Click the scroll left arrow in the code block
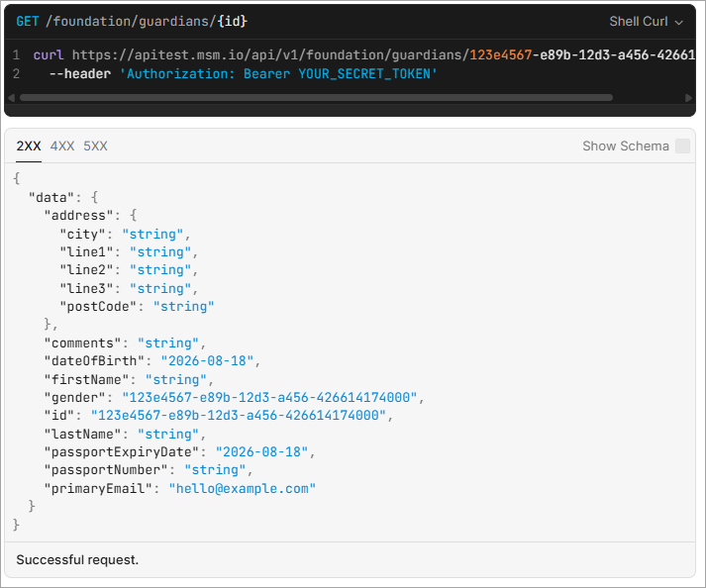The height and width of the screenshot is (588, 706). pos(11,98)
